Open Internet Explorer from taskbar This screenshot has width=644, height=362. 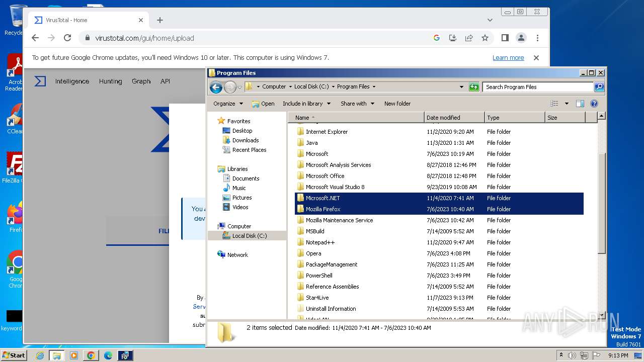coord(40,355)
